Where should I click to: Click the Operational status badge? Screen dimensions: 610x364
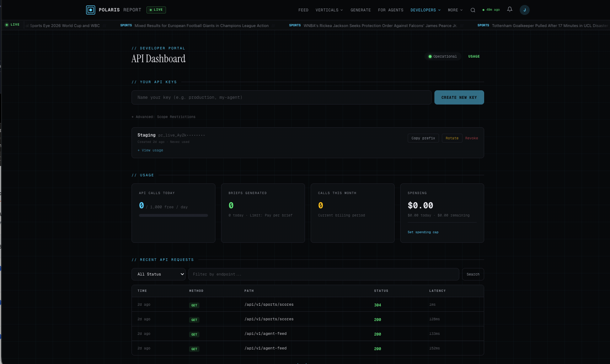(x=443, y=57)
